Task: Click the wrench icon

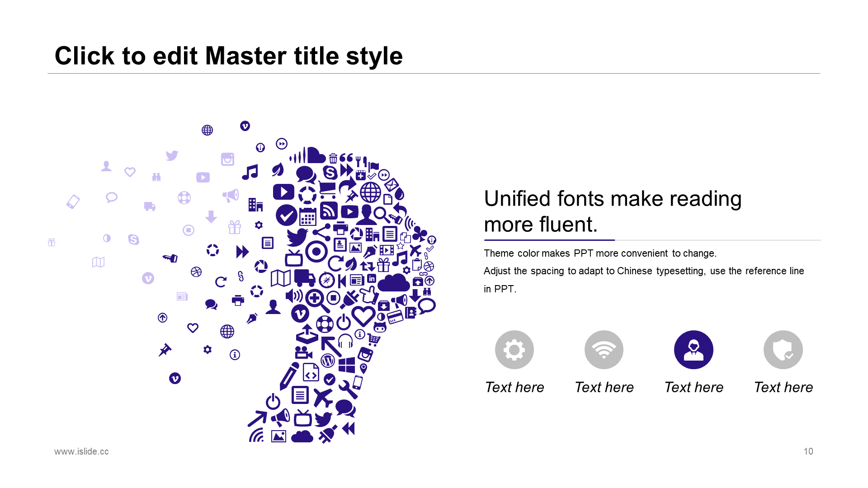Action: click(x=348, y=389)
